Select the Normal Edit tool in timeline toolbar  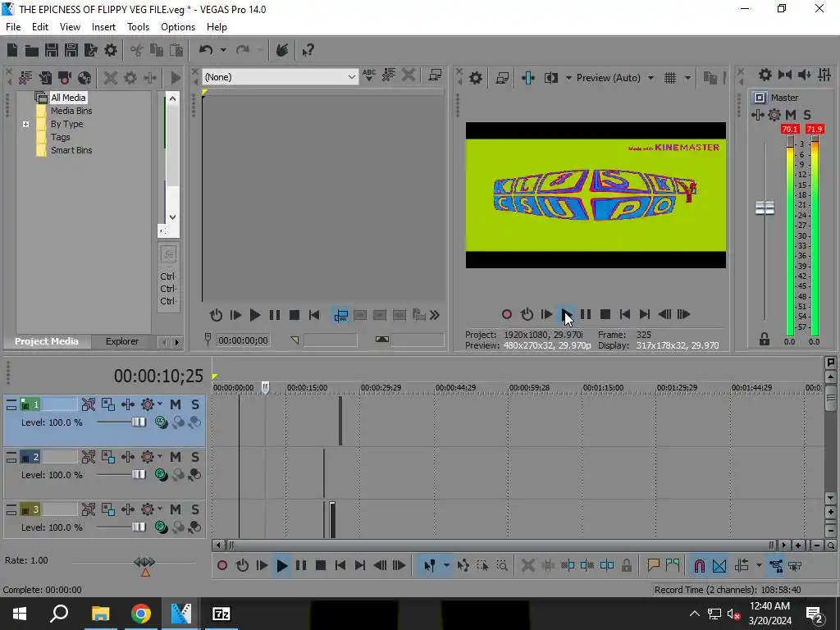pos(429,566)
